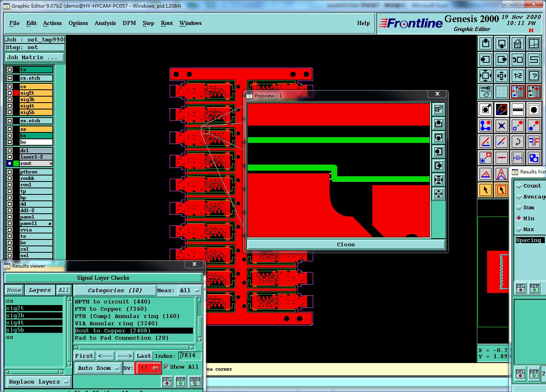
Task: Click the Last result button
Action: [144, 356]
